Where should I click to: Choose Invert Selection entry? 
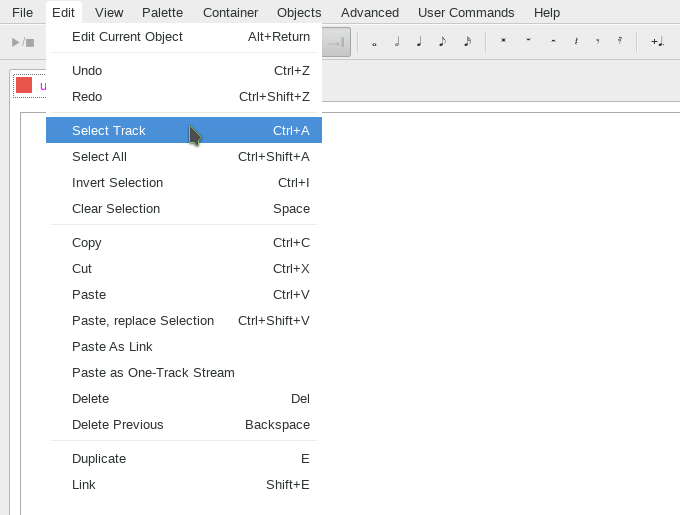pos(184,183)
